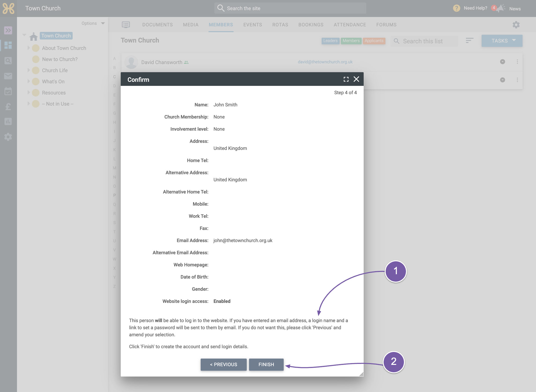536x392 pixels.
Task: Switch to the Media tab
Action: (x=191, y=25)
